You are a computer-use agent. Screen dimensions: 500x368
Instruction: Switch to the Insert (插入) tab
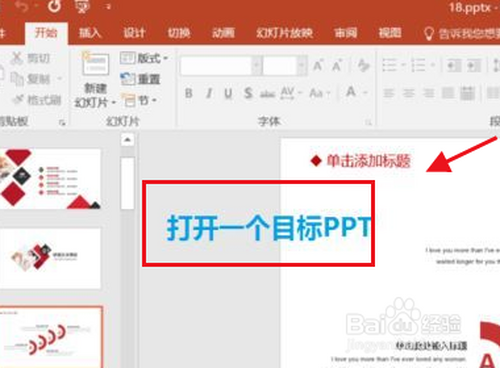90,33
